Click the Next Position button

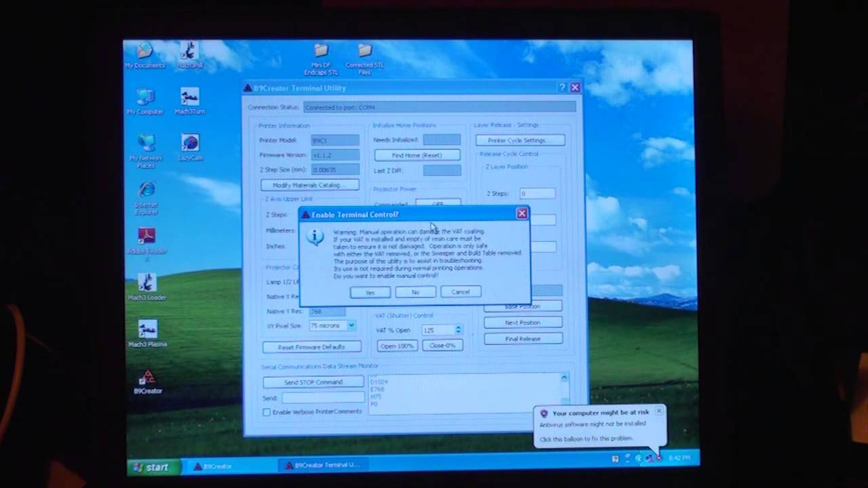tap(523, 323)
